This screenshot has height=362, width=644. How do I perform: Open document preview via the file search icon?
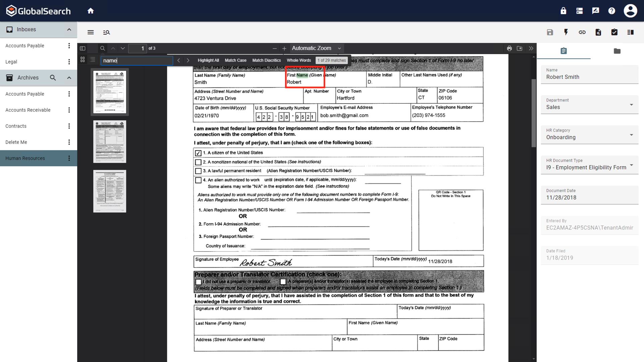[598, 32]
